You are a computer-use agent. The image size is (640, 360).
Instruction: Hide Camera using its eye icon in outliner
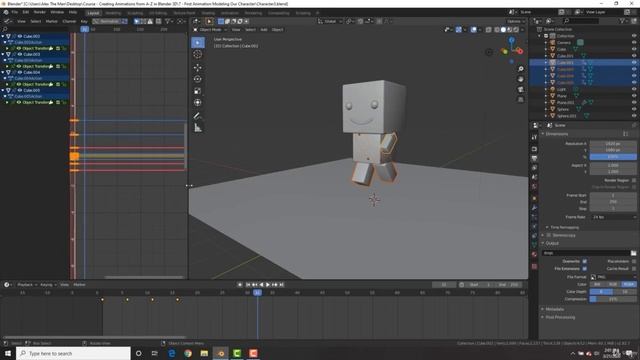click(634, 42)
